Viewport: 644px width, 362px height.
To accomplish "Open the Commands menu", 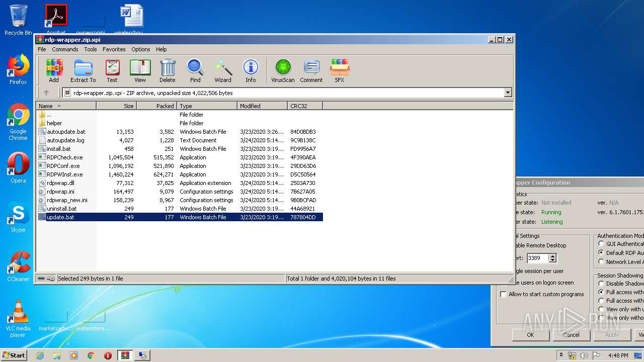I will click(65, 49).
